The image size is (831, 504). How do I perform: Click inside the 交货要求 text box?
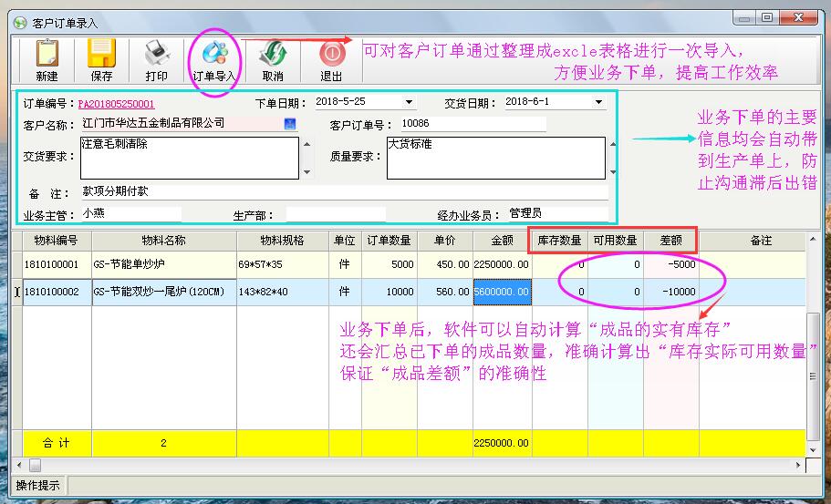coord(189,158)
